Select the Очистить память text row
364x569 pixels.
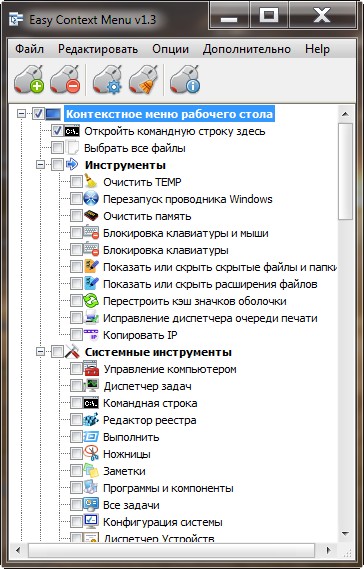coord(147,216)
